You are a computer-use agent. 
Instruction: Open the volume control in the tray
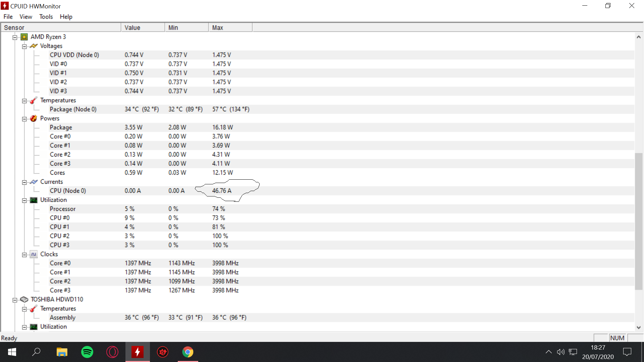point(560,352)
